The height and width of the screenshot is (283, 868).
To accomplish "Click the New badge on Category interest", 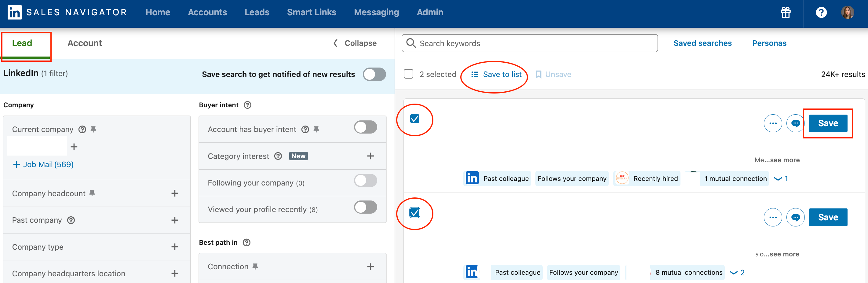I will coord(298,156).
